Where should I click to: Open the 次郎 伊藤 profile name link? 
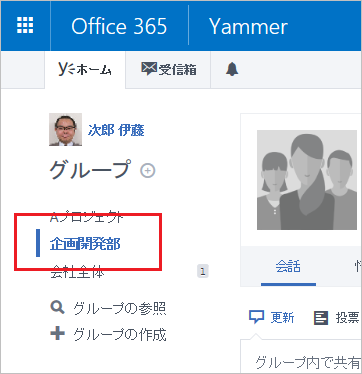[x=116, y=130]
